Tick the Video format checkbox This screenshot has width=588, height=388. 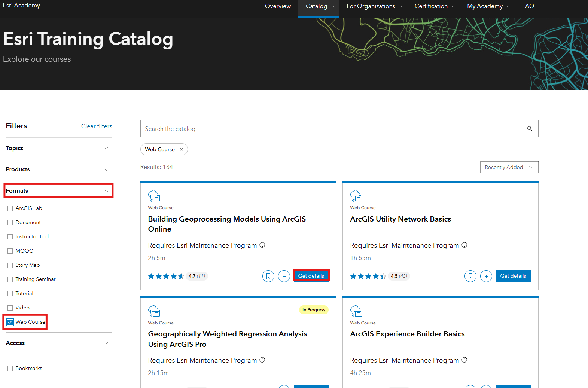coord(10,308)
